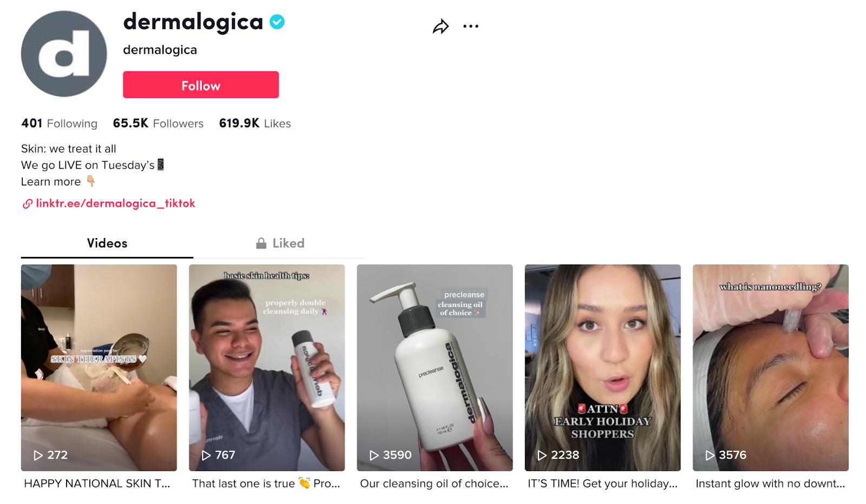View the 65.5K Followers count
The width and height of the screenshot is (866, 504).
pos(158,124)
